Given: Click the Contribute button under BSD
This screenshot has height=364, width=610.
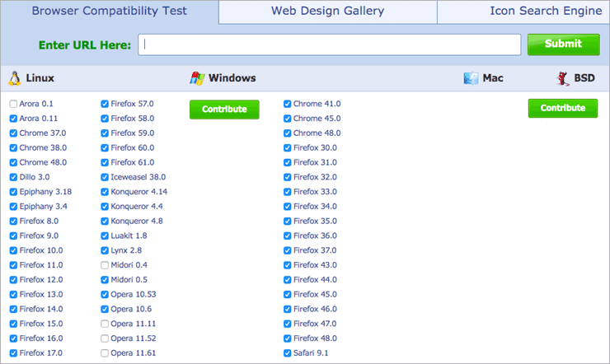Looking at the screenshot, I should click(x=563, y=108).
